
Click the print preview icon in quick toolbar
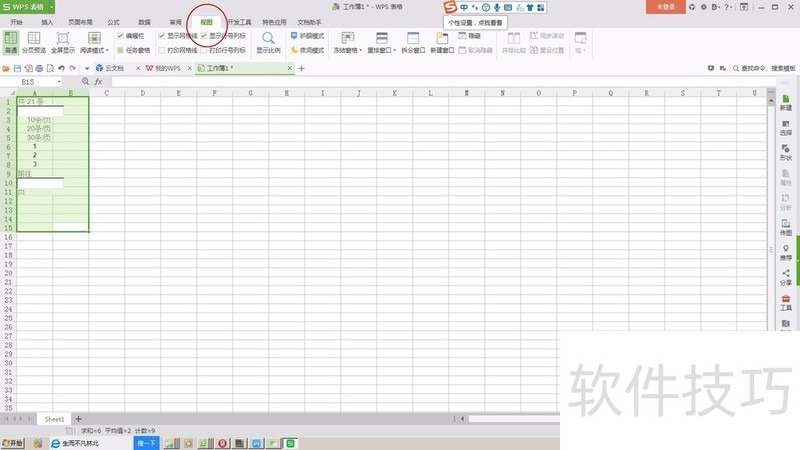[50, 68]
